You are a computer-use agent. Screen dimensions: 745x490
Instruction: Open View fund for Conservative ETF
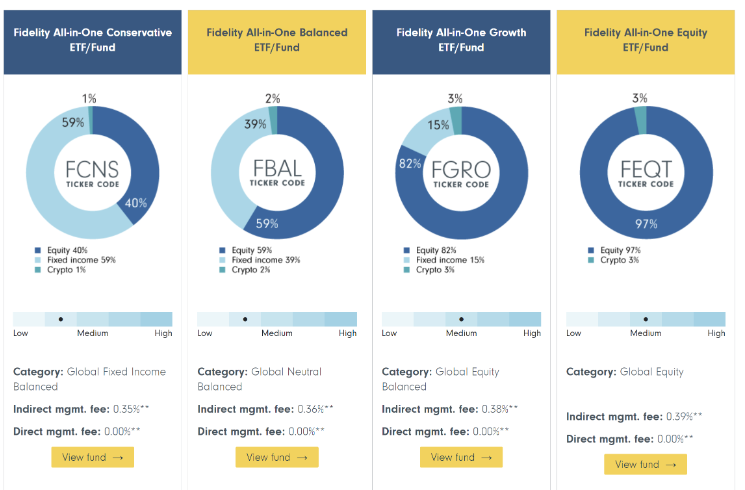pyautogui.click(x=93, y=457)
